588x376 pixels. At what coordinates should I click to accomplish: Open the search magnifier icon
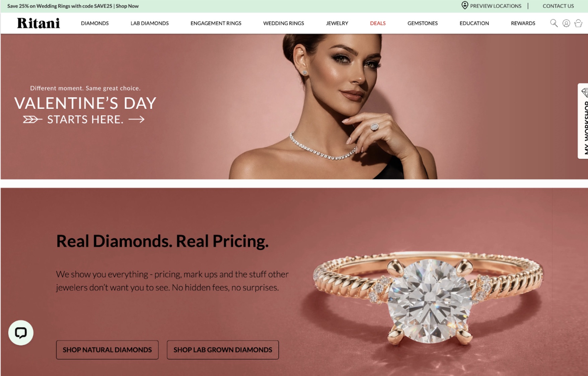(x=554, y=23)
